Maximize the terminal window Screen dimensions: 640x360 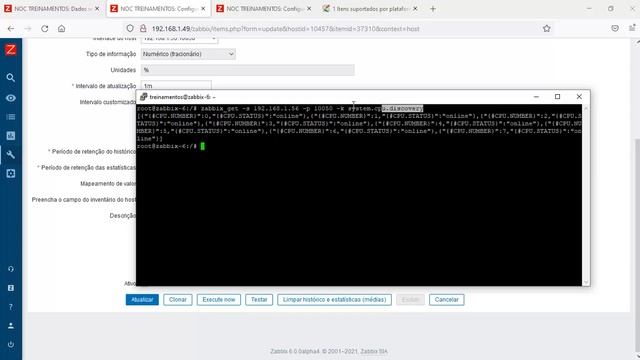[557, 97]
